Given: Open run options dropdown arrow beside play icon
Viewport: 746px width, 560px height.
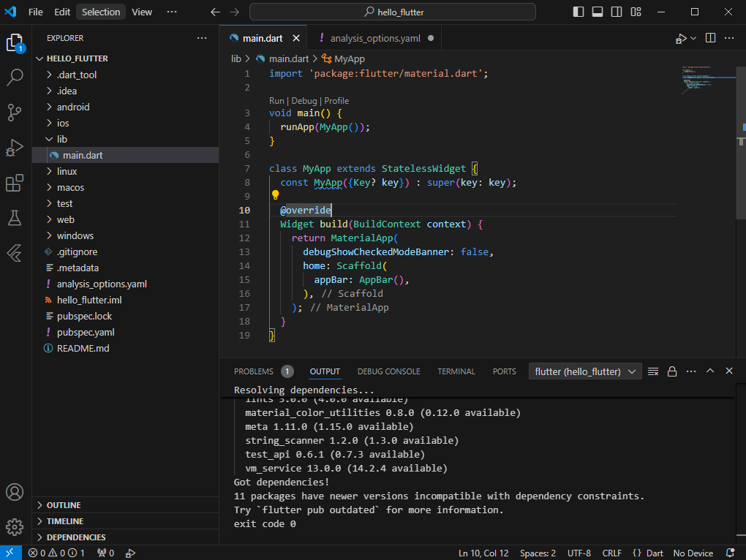Looking at the screenshot, I should [693, 39].
